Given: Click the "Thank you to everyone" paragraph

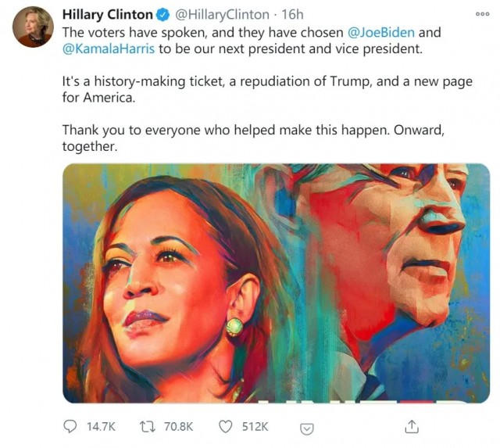Looking at the screenshot, I should click(253, 138).
